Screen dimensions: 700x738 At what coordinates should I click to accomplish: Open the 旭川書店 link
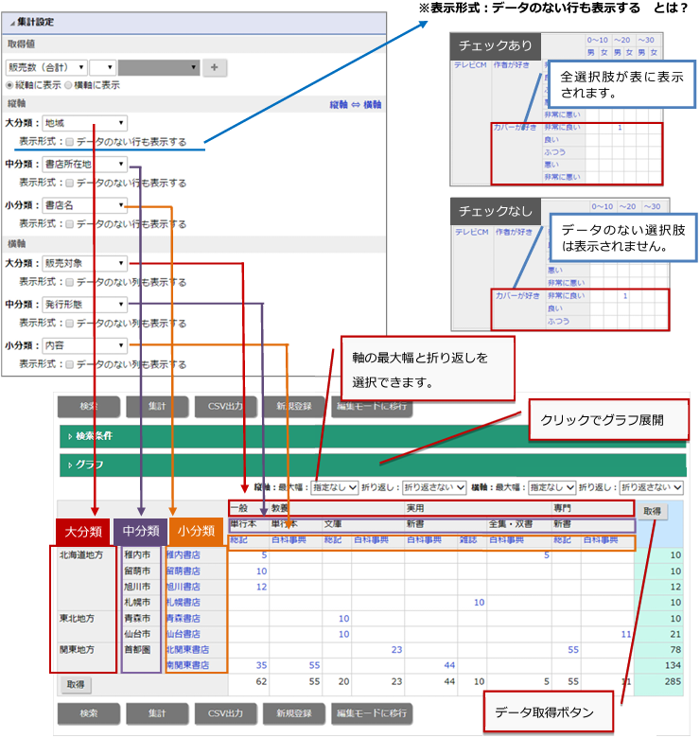[184, 587]
